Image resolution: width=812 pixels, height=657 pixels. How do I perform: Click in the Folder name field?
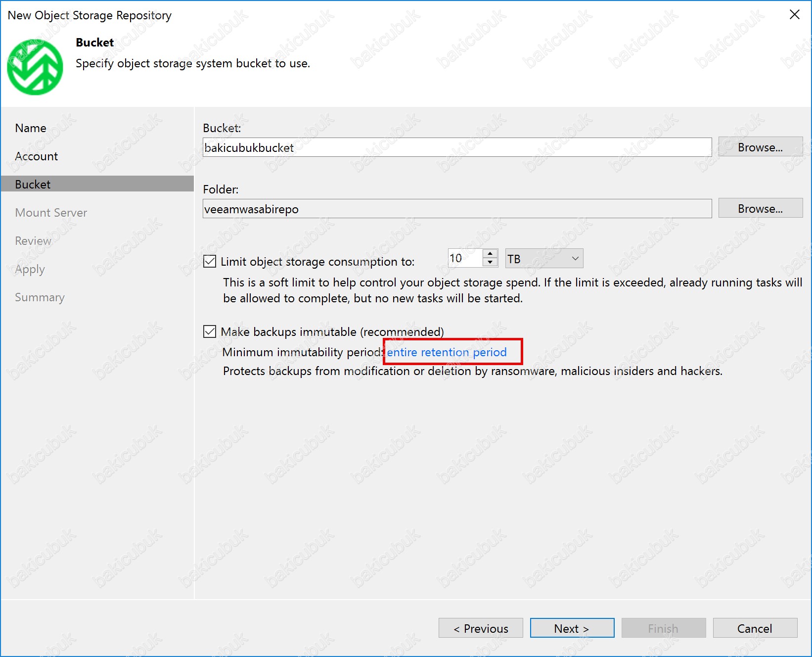click(x=457, y=209)
